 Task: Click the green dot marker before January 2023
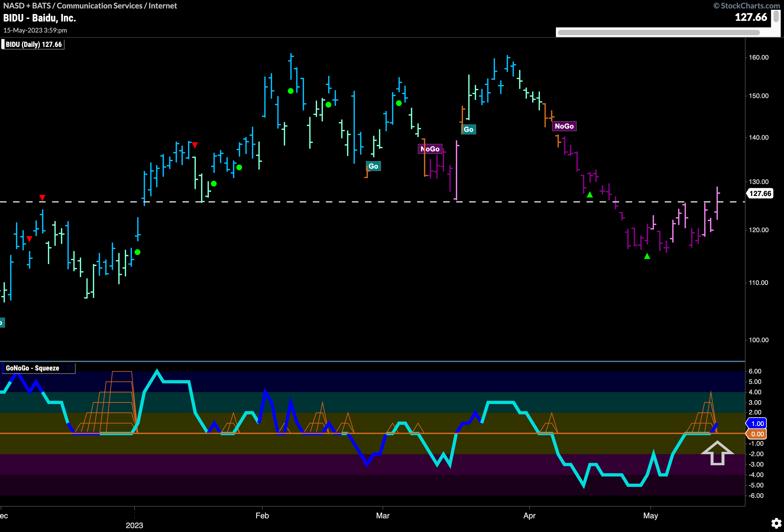137,252
